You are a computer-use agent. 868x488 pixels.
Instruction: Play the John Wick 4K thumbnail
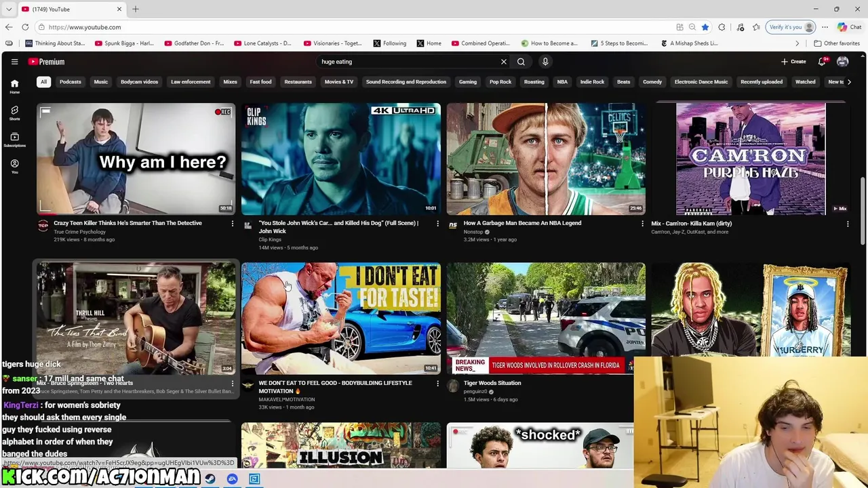341,159
